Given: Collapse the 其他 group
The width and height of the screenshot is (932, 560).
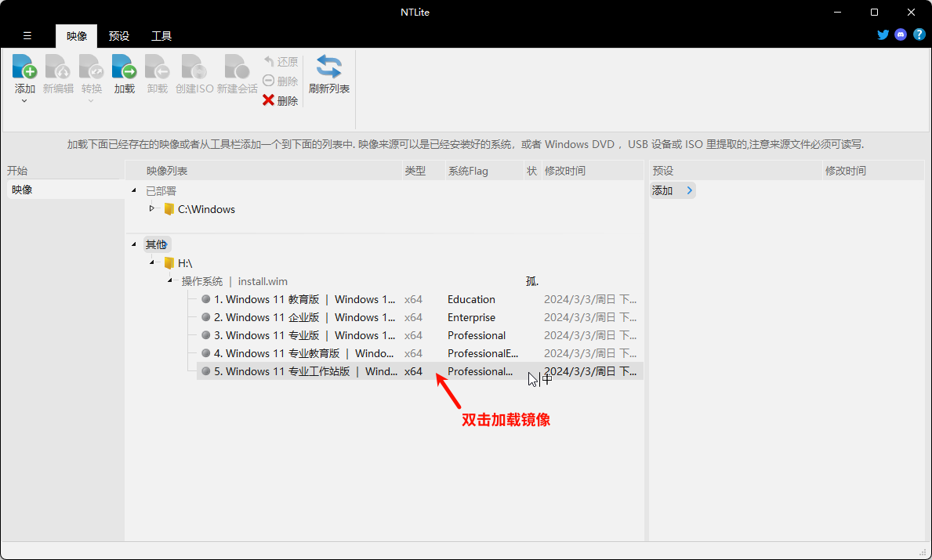Looking at the screenshot, I should (134, 244).
